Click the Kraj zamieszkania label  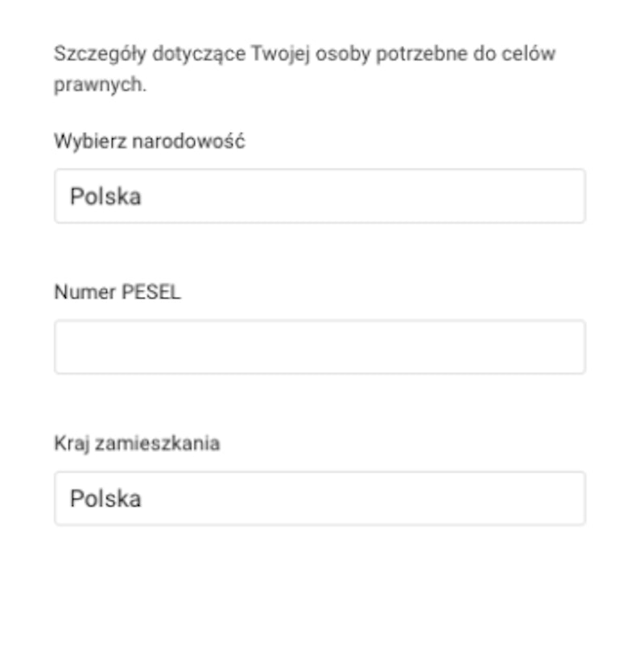click(137, 443)
